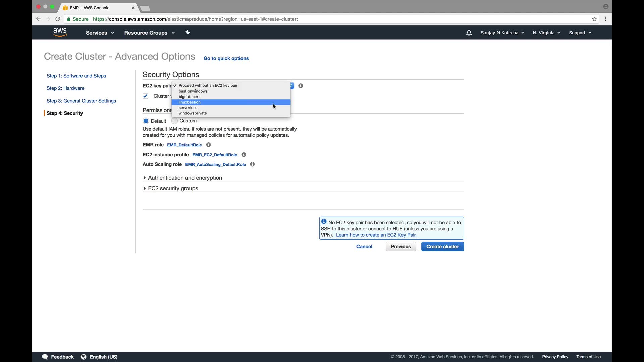Click the AWS logo home icon
Image resolution: width=644 pixels, height=362 pixels.
[x=60, y=32]
